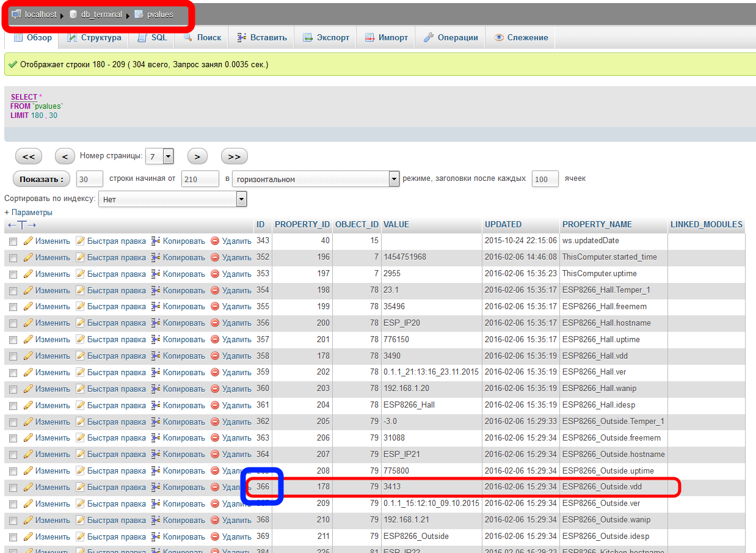The width and height of the screenshot is (756, 553).
Task: Open the Экспорт tab
Action: [x=326, y=37]
